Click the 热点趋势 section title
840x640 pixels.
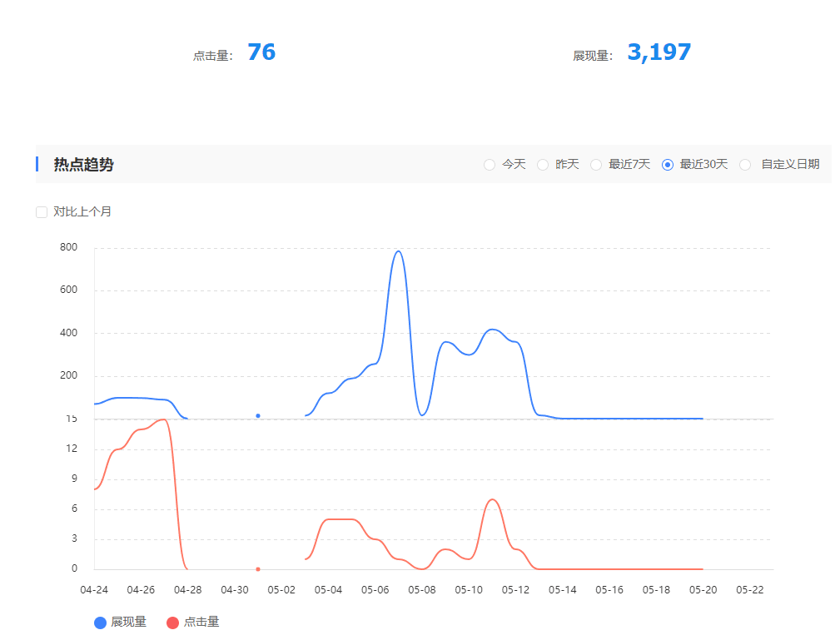click(83, 165)
